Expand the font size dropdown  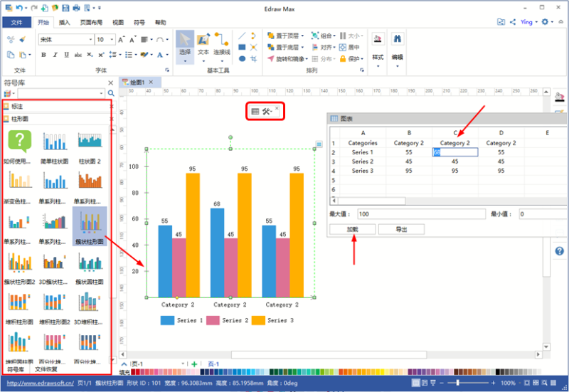[x=110, y=40]
